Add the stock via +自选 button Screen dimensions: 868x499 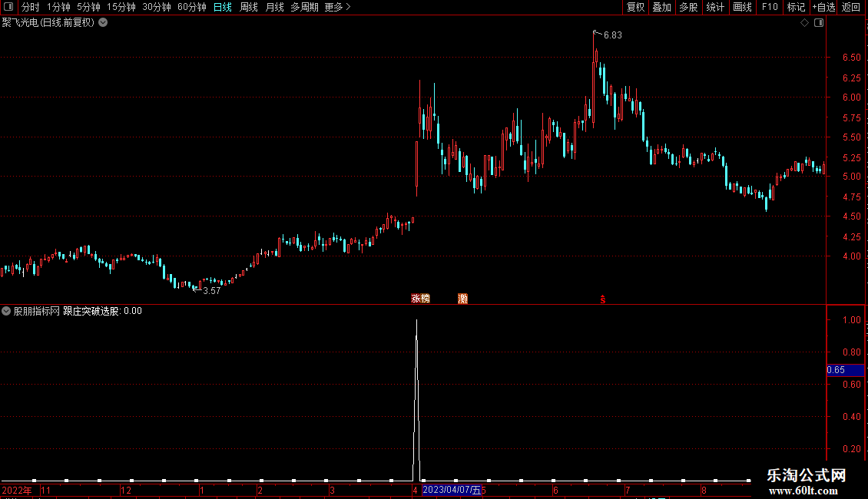(x=823, y=7)
